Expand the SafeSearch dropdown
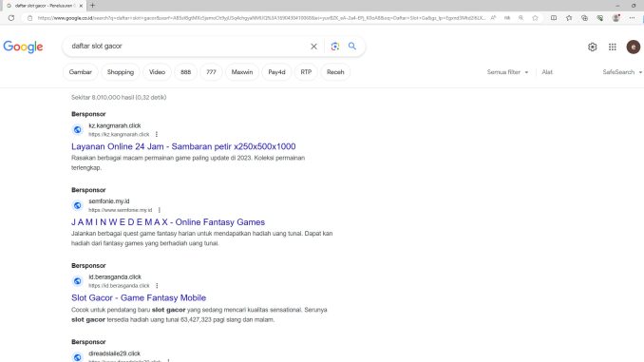Viewport: 644px width, 362px height. 622,72
